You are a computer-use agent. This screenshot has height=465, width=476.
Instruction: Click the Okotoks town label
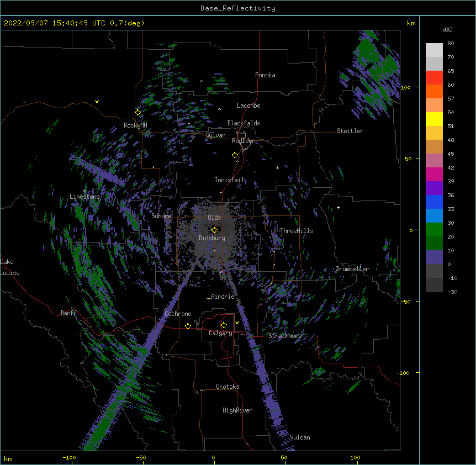(228, 387)
